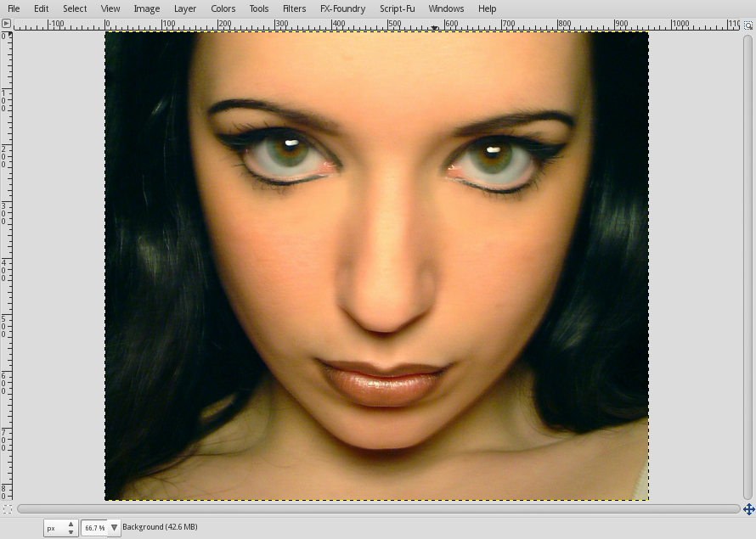Click the up arrow of the unit stepper
The width and height of the screenshot is (756, 539).
[x=71, y=524]
